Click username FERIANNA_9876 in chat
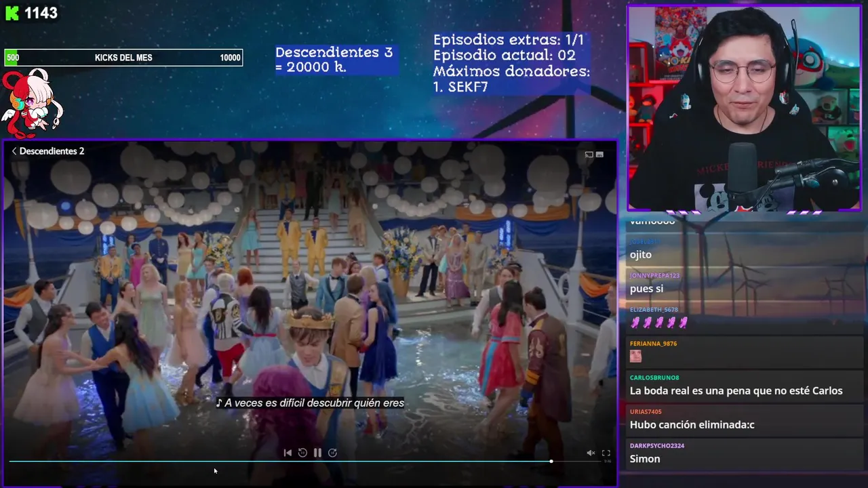Image resolution: width=868 pixels, height=488 pixels. 653,344
